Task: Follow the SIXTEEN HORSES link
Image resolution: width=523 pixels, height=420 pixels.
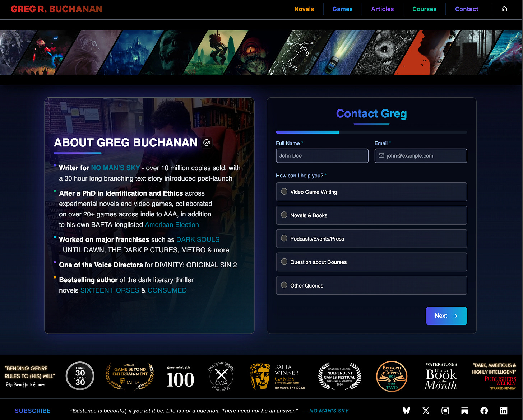Action: (x=110, y=290)
